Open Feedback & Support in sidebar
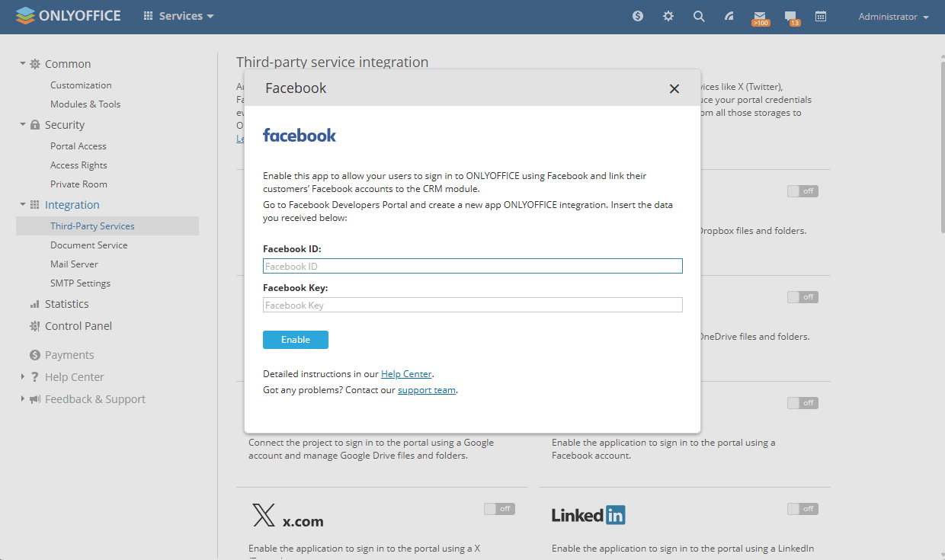 [95, 399]
